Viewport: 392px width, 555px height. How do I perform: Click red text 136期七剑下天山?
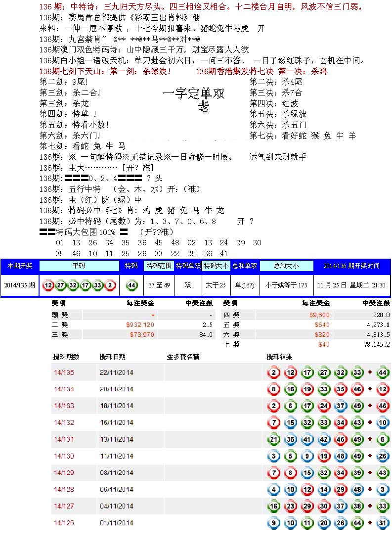tap(72, 72)
